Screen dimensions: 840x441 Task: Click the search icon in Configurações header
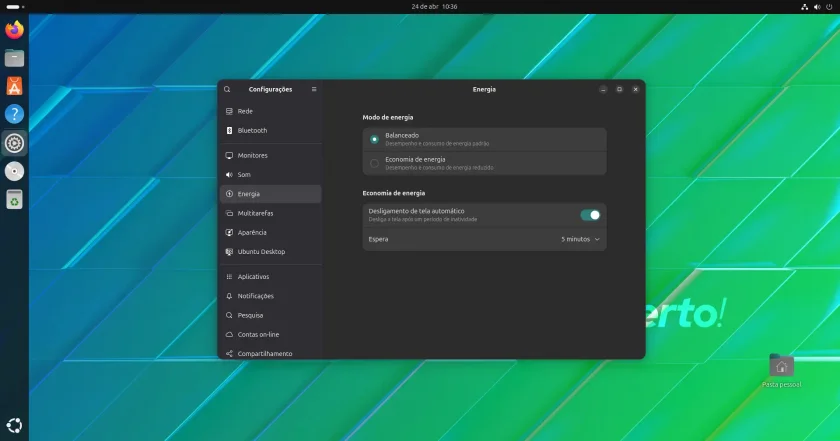click(227, 89)
